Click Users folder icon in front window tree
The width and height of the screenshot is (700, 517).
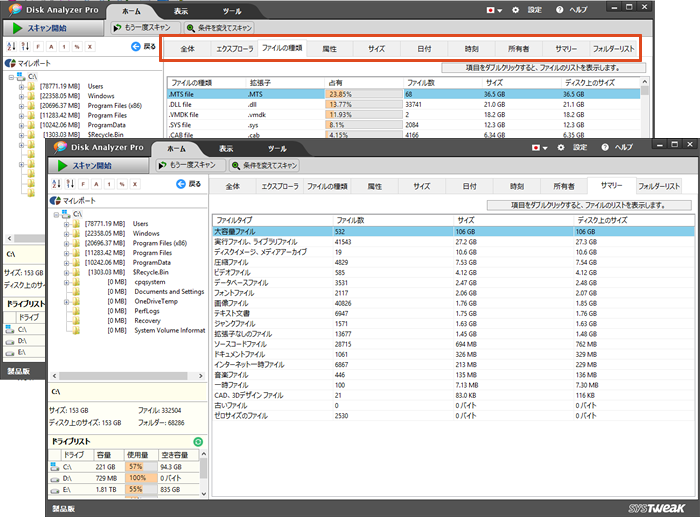(76, 224)
